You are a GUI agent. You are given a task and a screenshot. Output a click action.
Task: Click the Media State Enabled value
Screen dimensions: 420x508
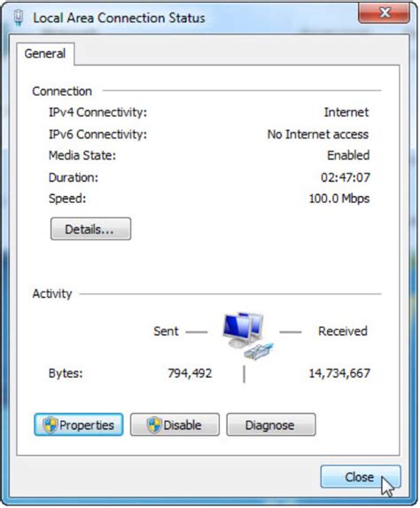348,155
